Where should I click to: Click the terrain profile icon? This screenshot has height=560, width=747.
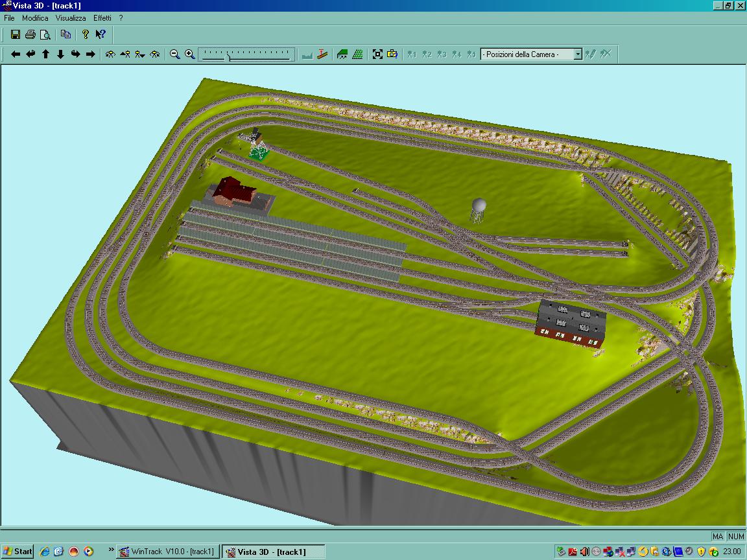[x=307, y=54]
